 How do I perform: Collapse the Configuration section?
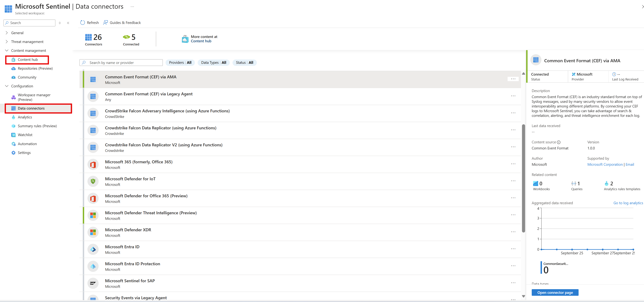[x=7, y=86]
